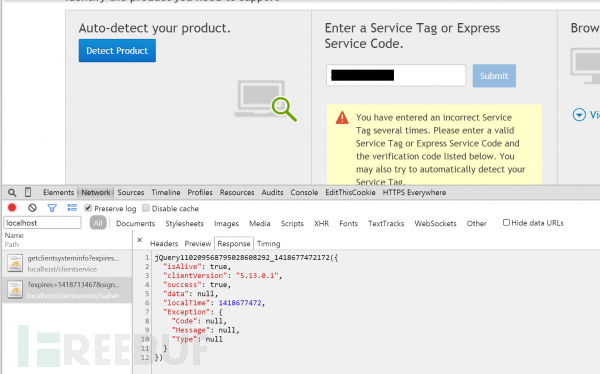This screenshot has height=374, width=600.
Task: Stop recording with the red record button
Action: click(12, 207)
